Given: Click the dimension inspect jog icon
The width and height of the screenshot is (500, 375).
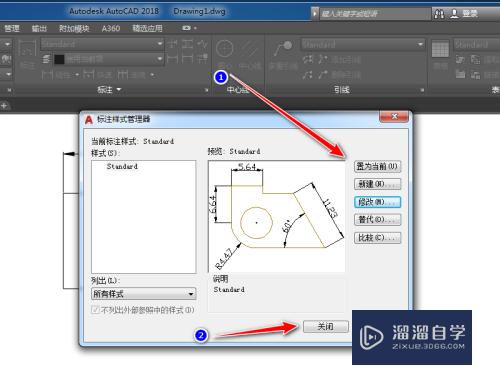Looking at the screenshot, I should pyautogui.click(x=202, y=44).
